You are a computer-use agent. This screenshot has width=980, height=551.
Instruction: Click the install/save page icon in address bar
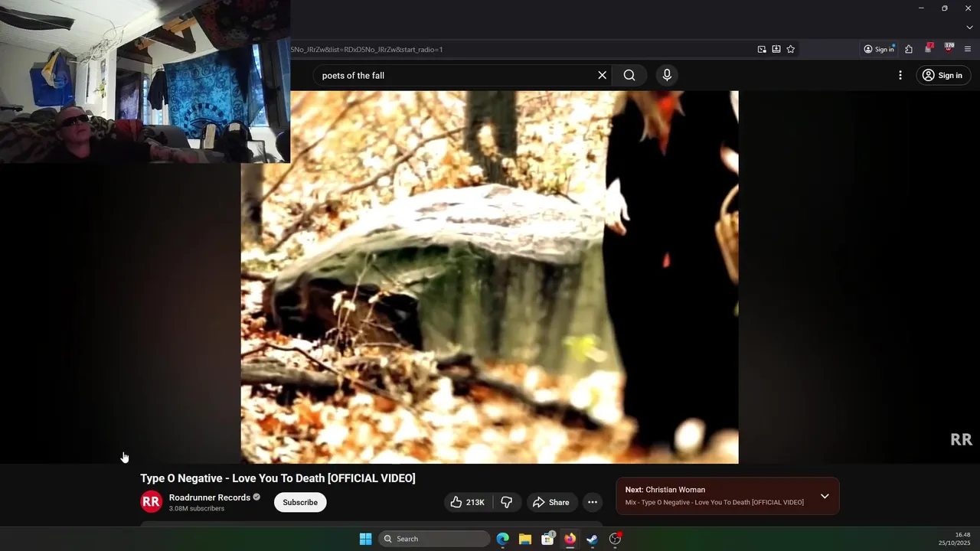click(776, 49)
